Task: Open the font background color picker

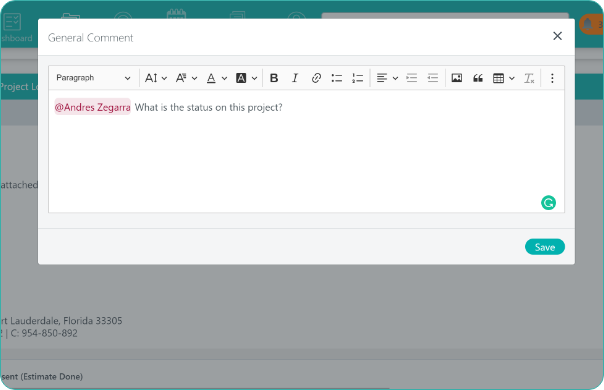Action: [x=247, y=78]
